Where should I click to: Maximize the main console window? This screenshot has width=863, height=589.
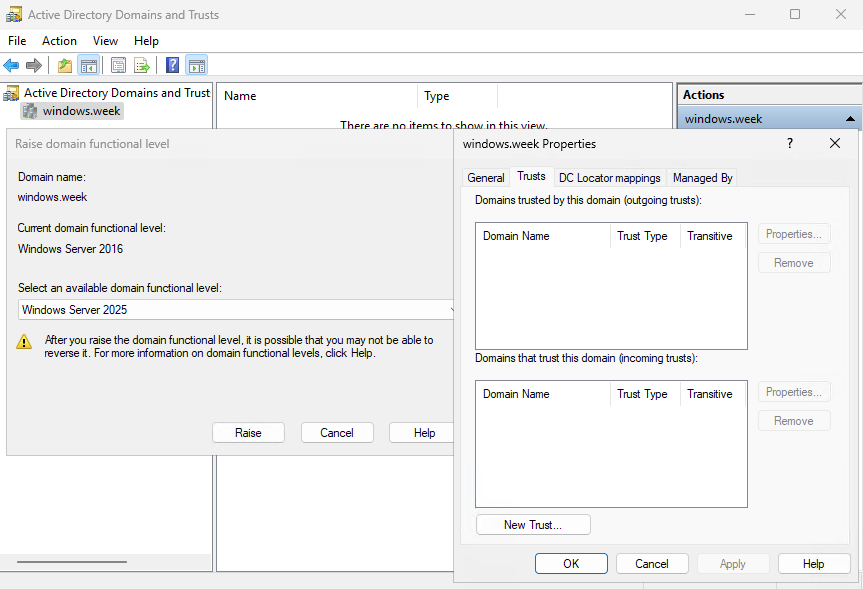[x=795, y=14]
